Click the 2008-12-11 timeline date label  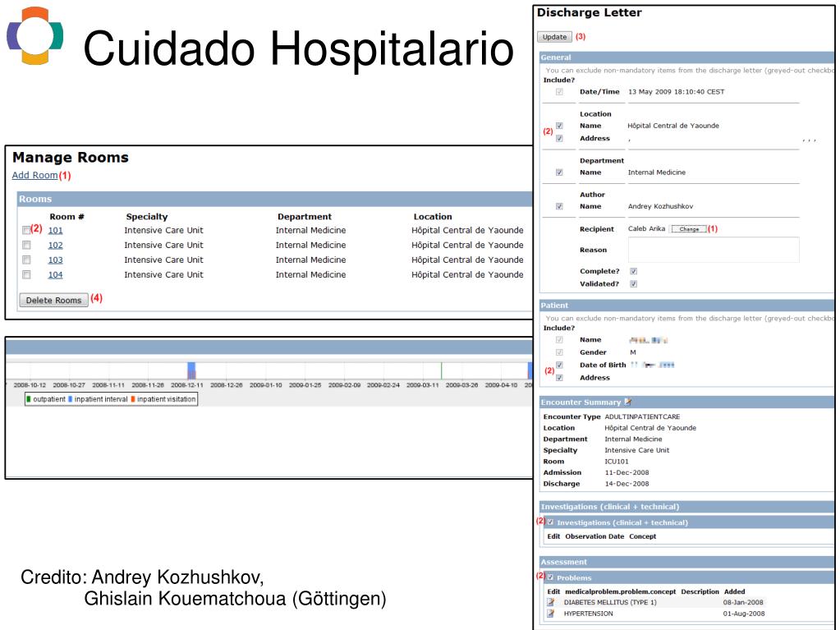(x=187, y=385)
